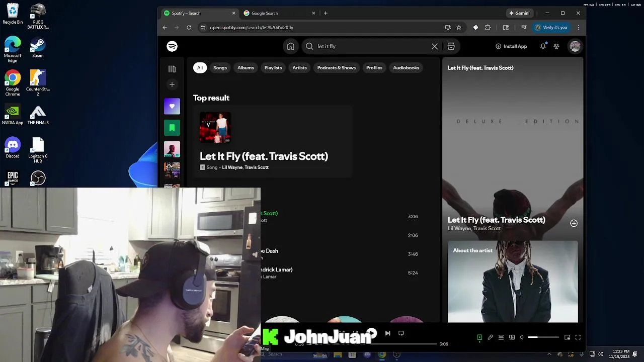Expand Your Library sidebar

pyautogui.click(x=172, y=69)
